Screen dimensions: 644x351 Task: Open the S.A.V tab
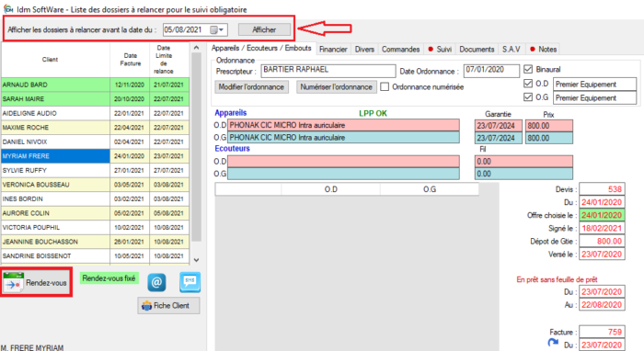pyautogui.click(x=511, y=50)
